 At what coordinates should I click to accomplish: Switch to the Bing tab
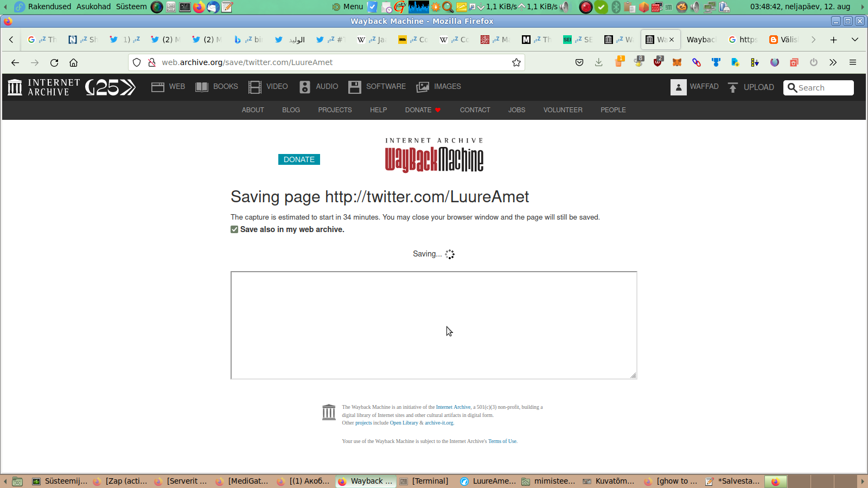point(249,40)
